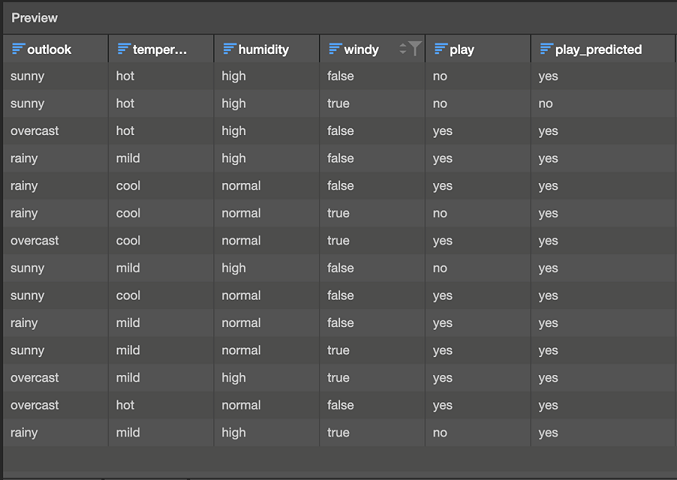Select the play_predicted column header label
The image size is (677, 480).
click(598, 49)
